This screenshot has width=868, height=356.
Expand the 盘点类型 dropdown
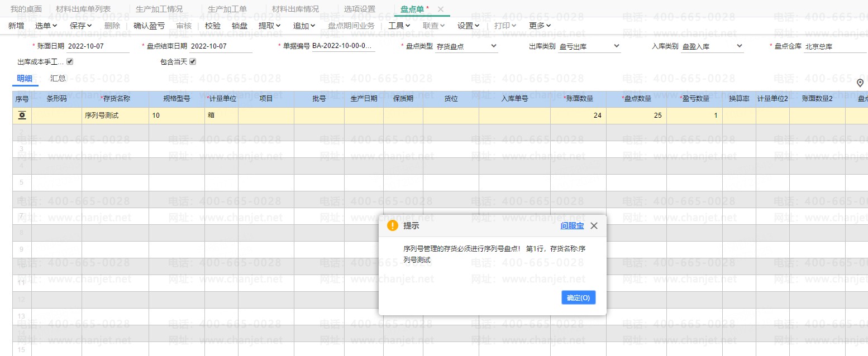pos(493,46)
